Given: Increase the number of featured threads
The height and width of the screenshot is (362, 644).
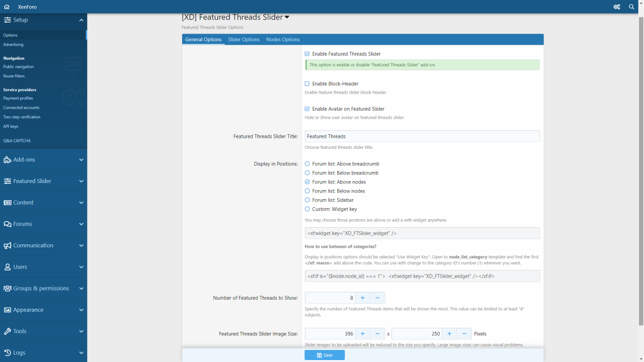Looking at the screenshot, I should click(x=362, y=298).
